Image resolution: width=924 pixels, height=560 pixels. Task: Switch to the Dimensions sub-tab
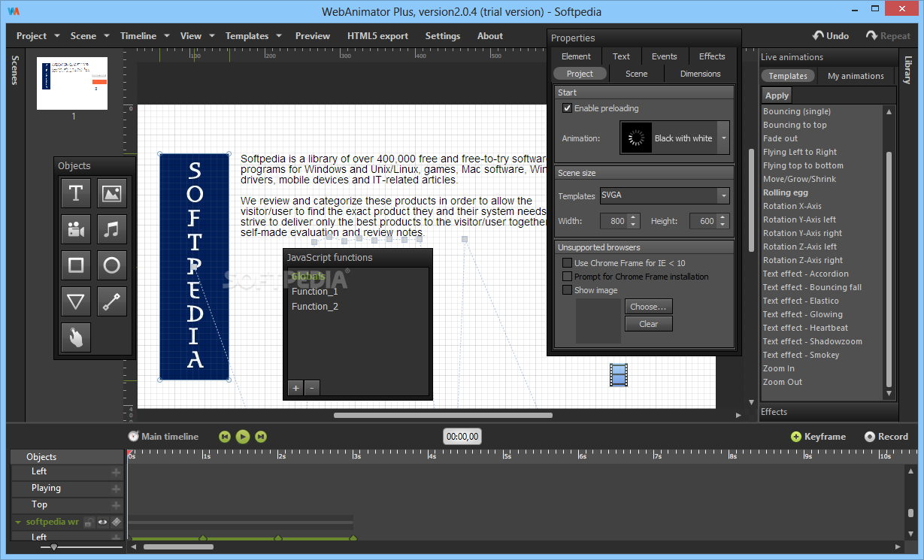(x=701, y=74)
